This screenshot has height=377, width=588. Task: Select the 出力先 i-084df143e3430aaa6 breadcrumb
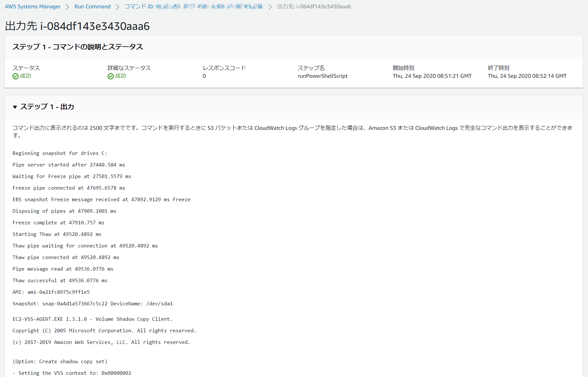tap(314, 6)
